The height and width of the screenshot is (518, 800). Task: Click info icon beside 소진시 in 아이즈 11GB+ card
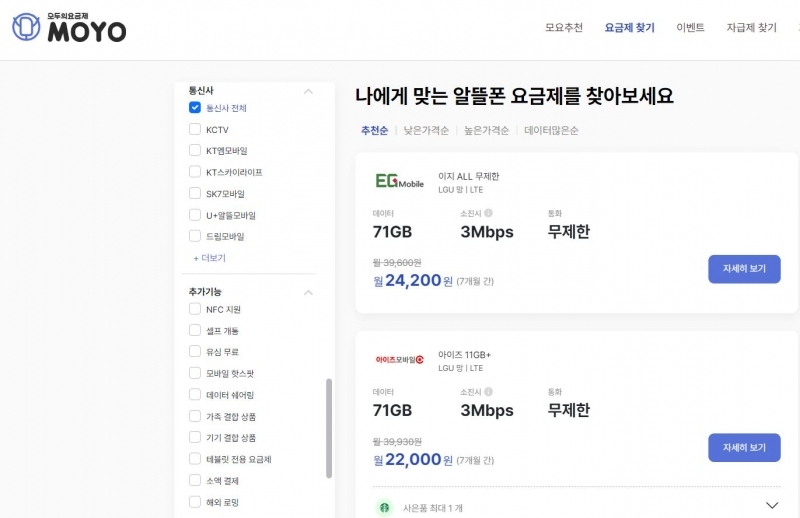[x=488, y=391]
